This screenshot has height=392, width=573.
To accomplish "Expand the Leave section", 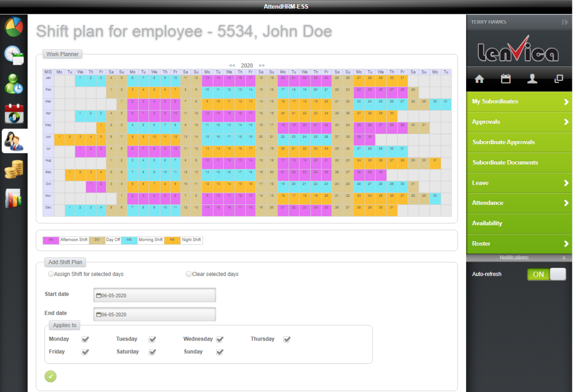I will tap(519, 183).
